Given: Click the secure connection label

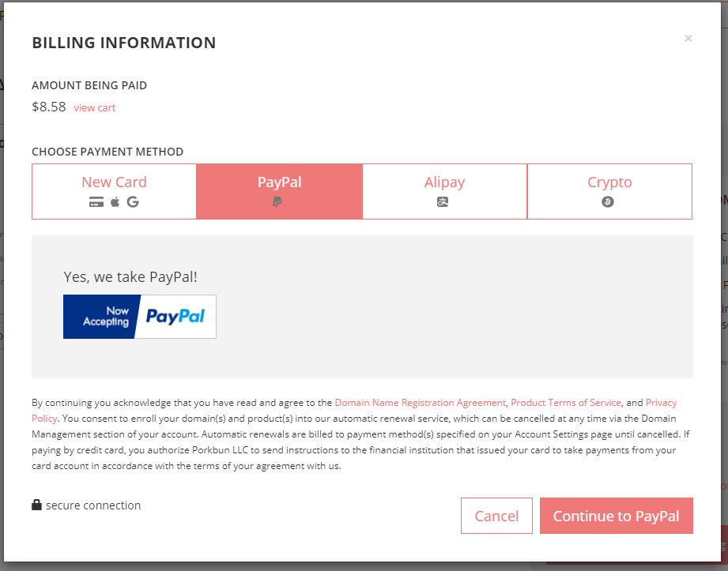Looking at the screenshot, I should 93,505.
